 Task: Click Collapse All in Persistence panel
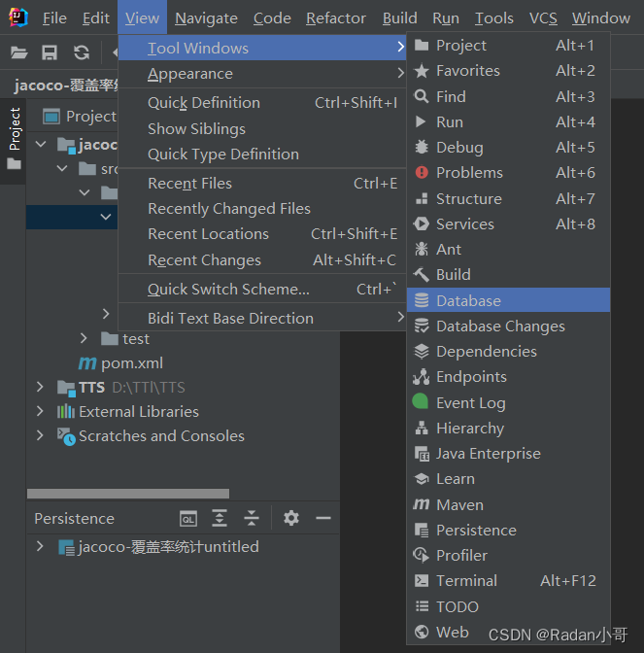[252, 519]
